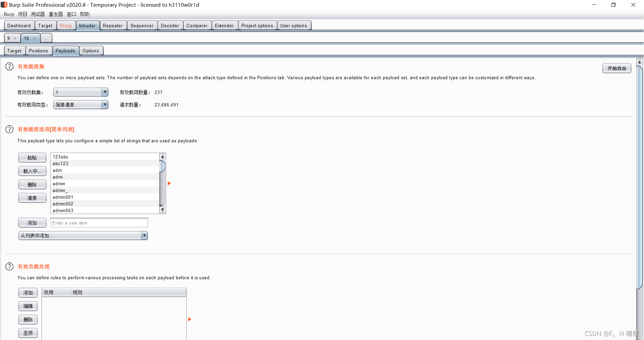Select payload entry 123abc
644x340 pixels.
[x=105, y=157]
